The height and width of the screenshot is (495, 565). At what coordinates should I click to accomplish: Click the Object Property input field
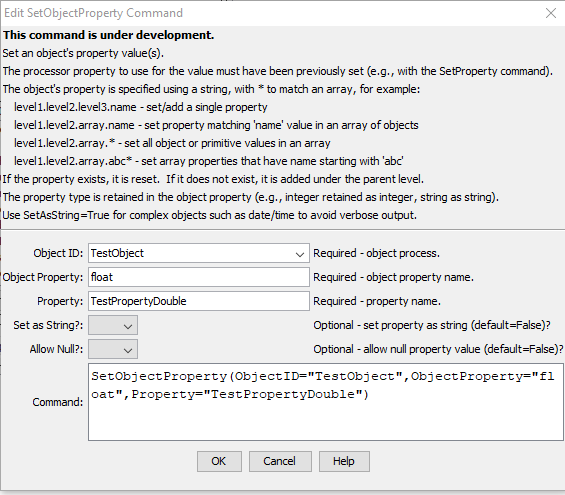(x=199, y=277)
